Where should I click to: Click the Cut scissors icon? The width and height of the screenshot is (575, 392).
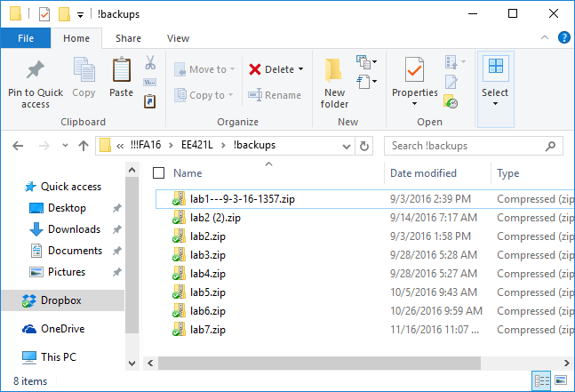[150, 62]
